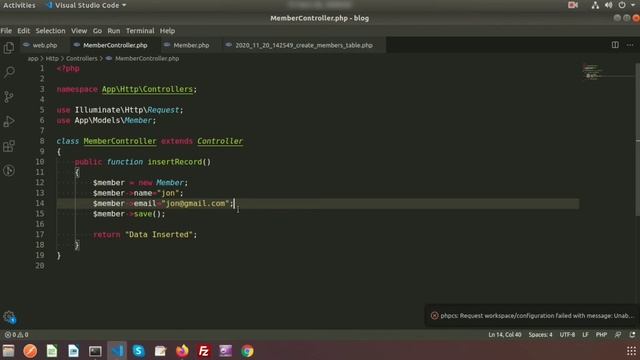This screenshot has width=640, height=360.
Task: Open the editor More Actions ellipsis
Action: point(630,45)
